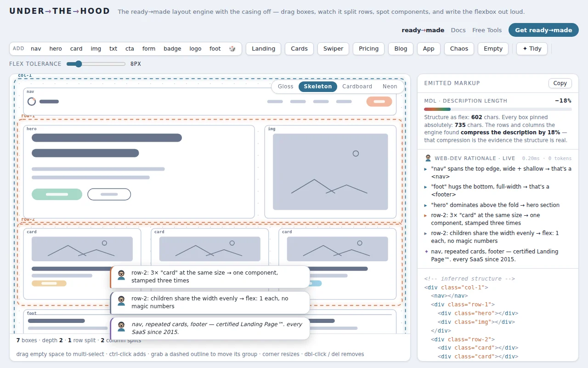The width and height of the screenshot is (588, 368).
Task: Click the flex tolerance slider handle
Action: pyautogui.click(x=78, y=64)
